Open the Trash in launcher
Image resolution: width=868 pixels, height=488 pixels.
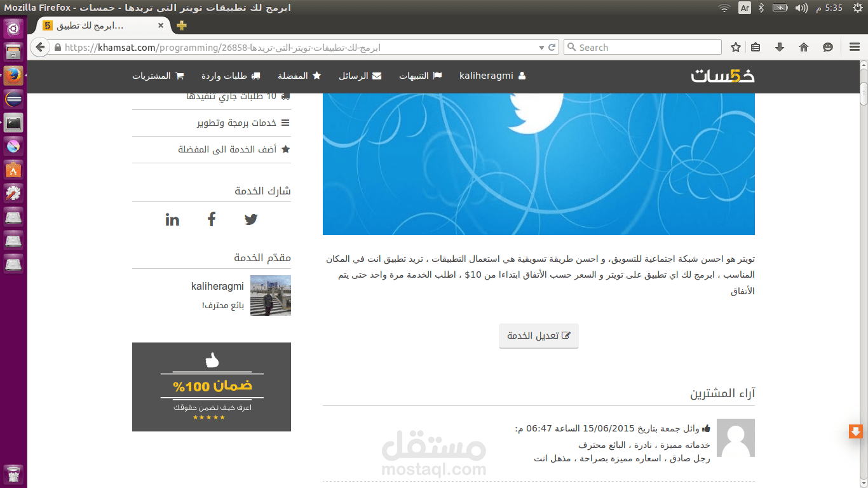click(x=14, y=474)
